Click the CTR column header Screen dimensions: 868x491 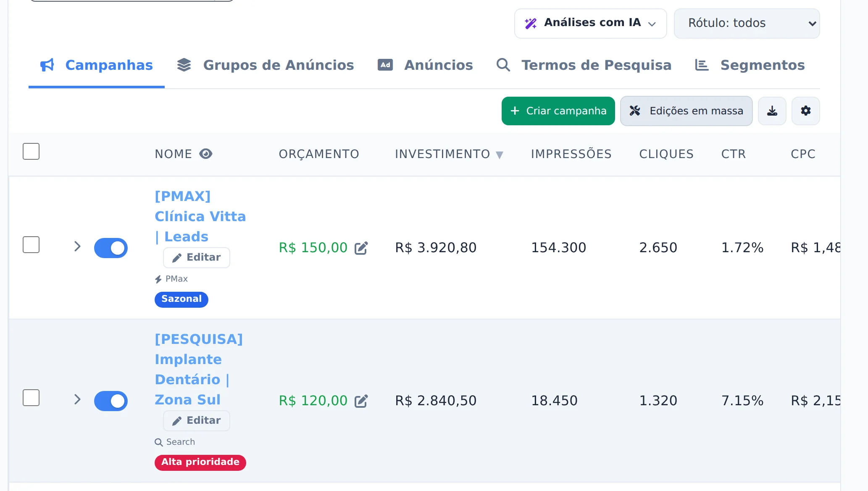tap(734, 154)
